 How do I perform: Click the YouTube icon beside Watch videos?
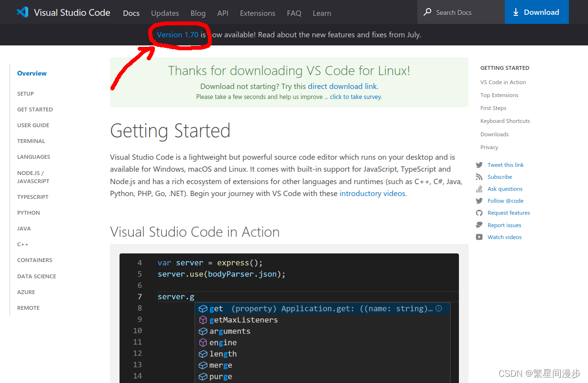(479, 237)
